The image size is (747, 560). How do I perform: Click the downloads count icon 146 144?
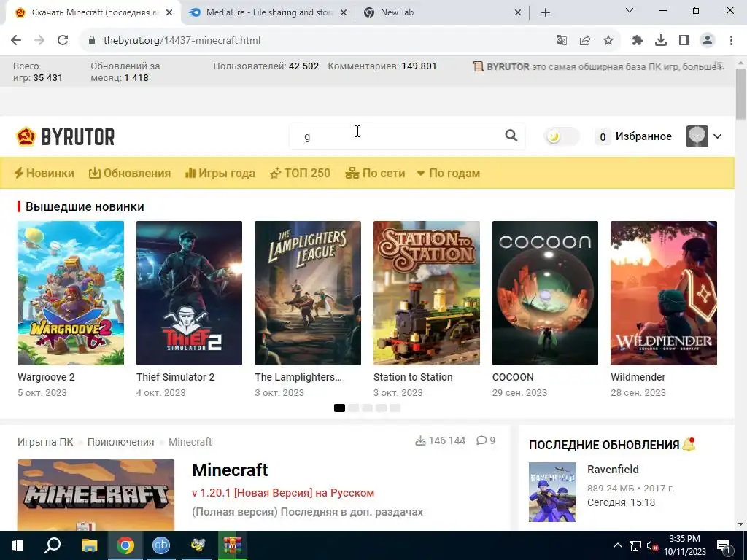point(420,441)
